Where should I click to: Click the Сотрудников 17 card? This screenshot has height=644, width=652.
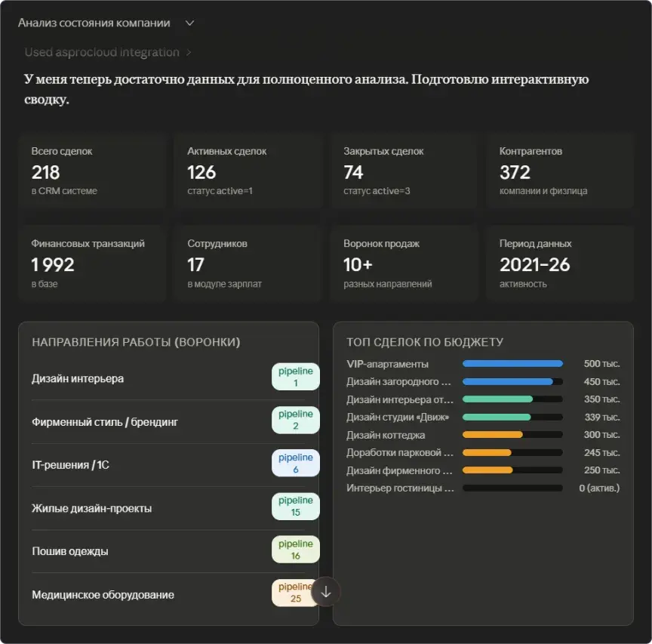point(248,263)
